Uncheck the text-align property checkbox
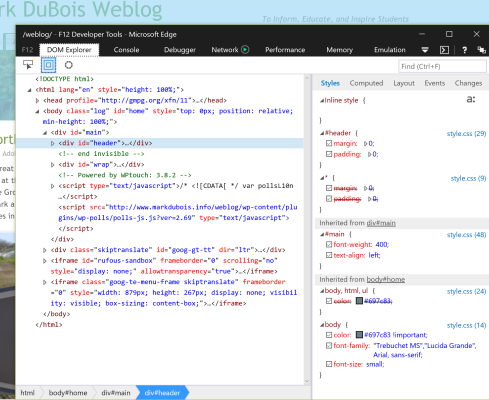 (329, 255)
